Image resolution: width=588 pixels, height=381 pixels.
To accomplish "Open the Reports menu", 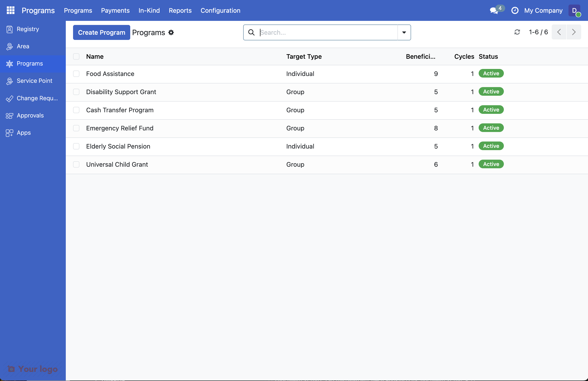I will pos(180,10).
